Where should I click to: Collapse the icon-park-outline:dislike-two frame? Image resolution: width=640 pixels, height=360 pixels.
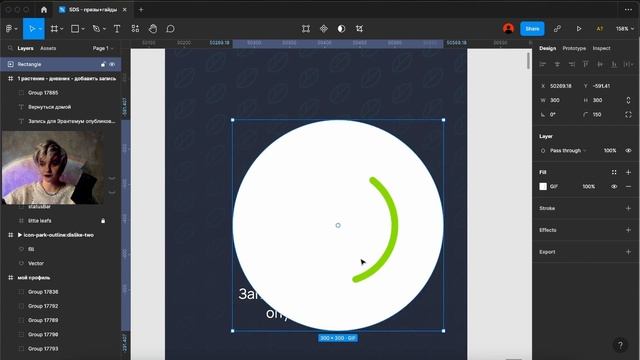click(x=20, y=235)
